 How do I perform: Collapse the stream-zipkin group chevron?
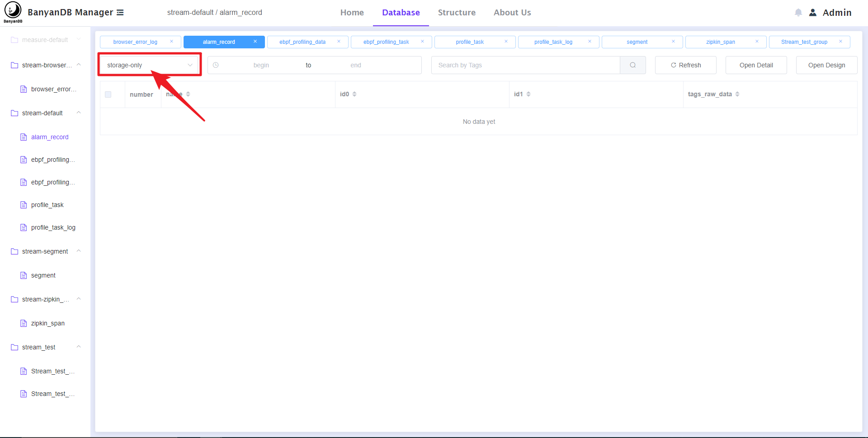pyautogui.click(x=79, y=299)
